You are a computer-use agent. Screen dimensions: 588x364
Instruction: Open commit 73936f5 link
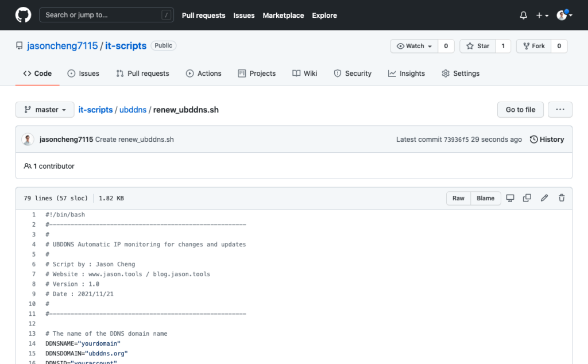[457, 140]
